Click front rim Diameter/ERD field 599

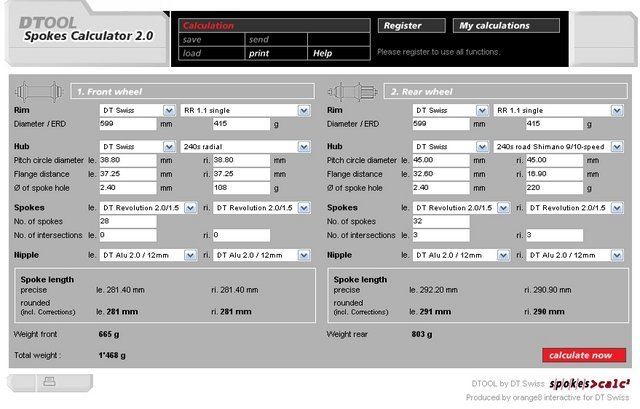coord(128,124)
